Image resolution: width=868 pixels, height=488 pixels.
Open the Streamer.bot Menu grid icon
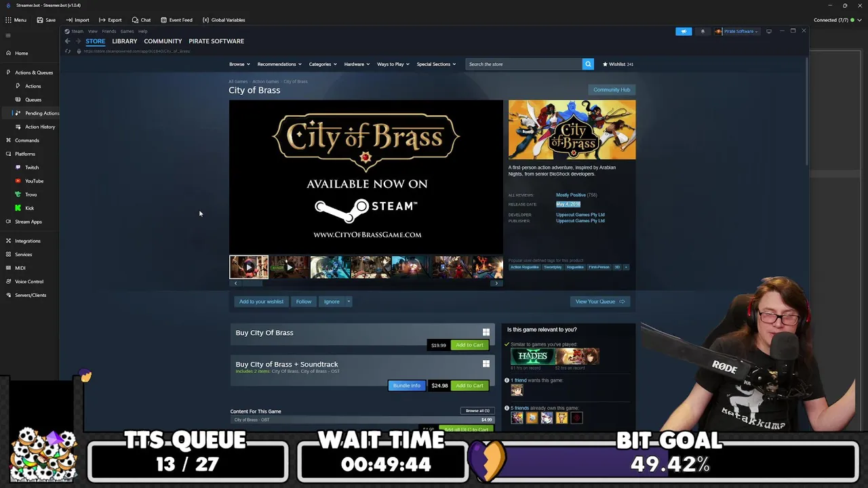[x=8, y=20]
